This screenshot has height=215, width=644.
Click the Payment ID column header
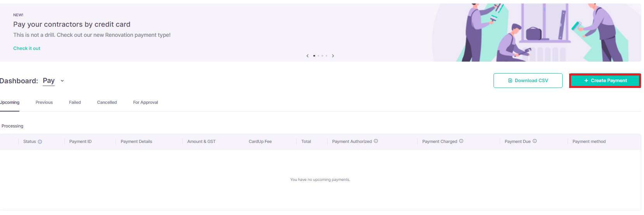click(81, 142)
